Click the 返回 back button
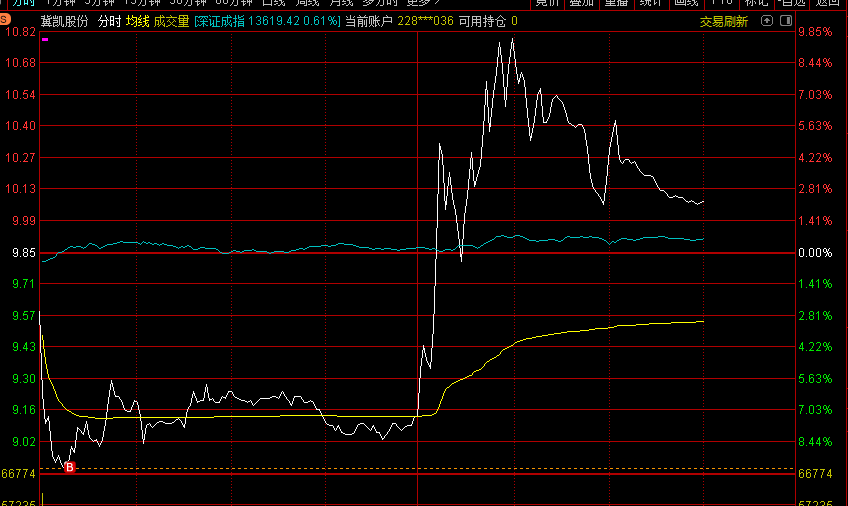 pos(827,3)
